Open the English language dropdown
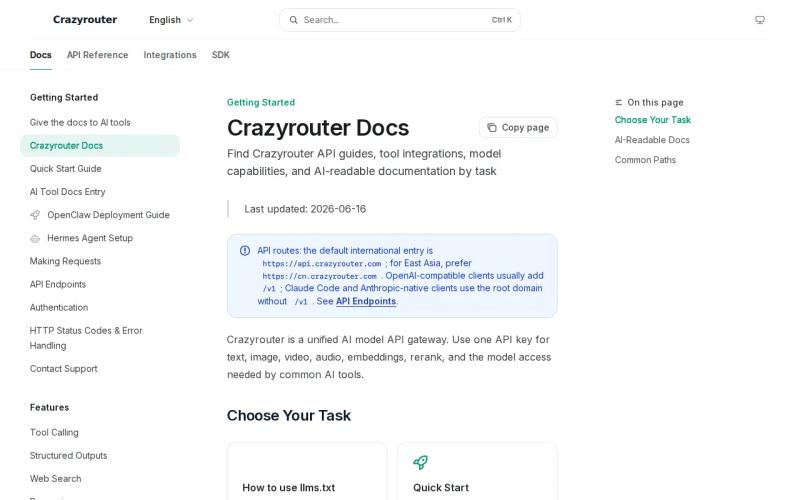The width and height of the screenshot is (800, 500). [171, 20]
